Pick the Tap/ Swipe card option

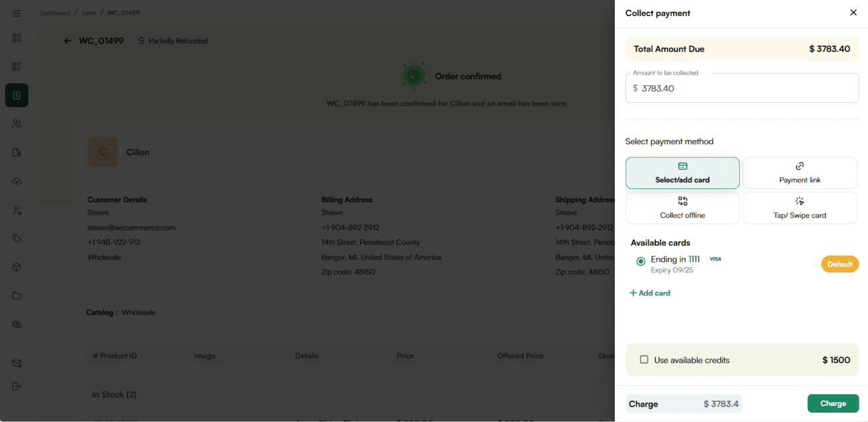[799, 208]
